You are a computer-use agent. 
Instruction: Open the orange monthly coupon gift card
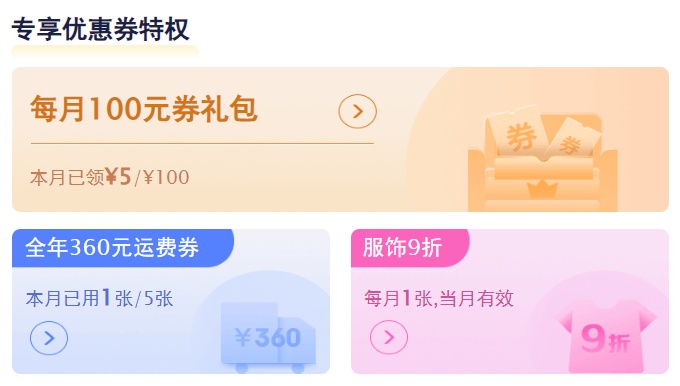[x=340, y=139]
